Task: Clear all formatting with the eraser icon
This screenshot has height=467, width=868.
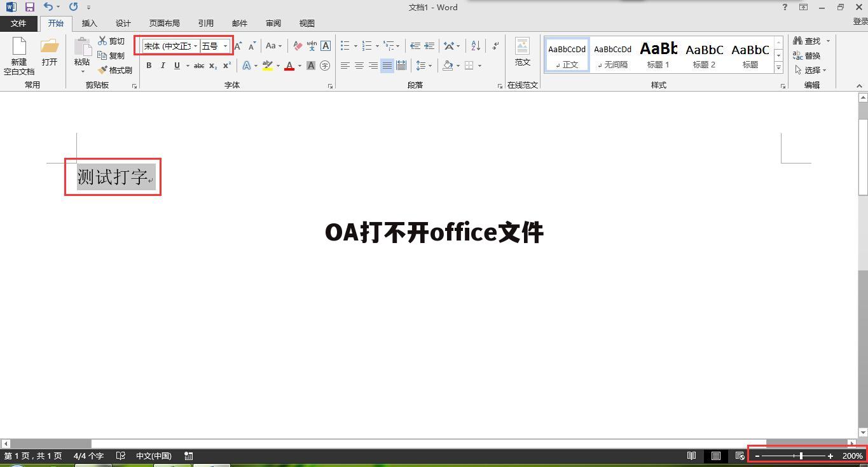Action: (298, 46)
